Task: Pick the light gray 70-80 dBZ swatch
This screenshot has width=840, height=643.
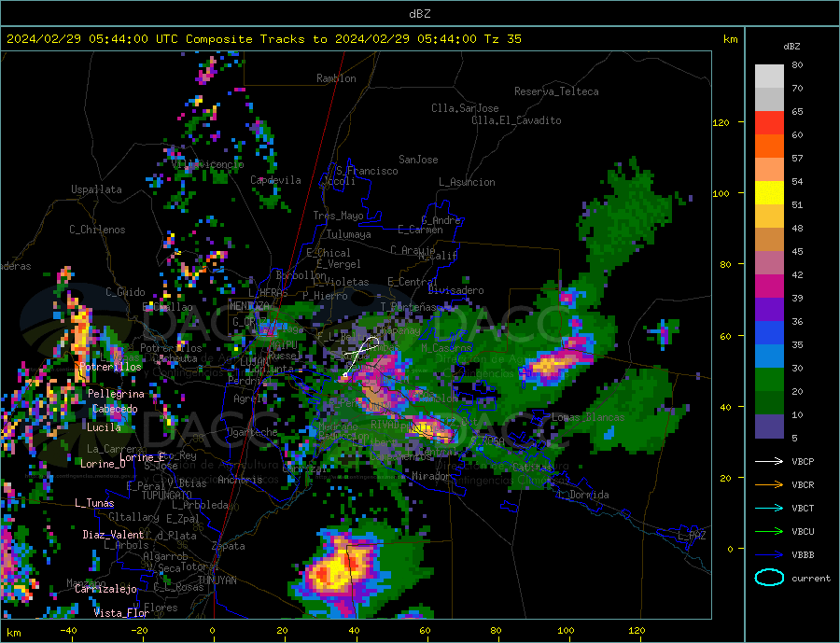Action: [x=769, y=77]
